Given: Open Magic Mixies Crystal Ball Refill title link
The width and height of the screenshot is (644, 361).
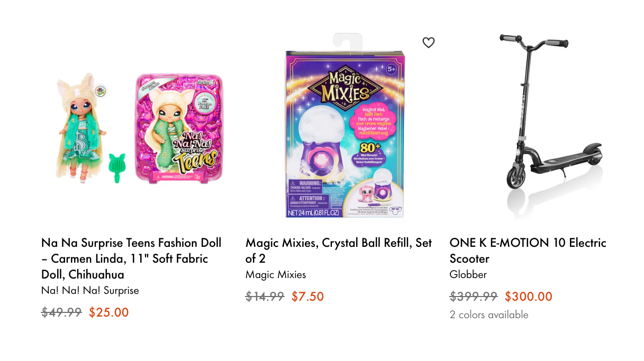Looking at the screenshot, I should 339,251.
